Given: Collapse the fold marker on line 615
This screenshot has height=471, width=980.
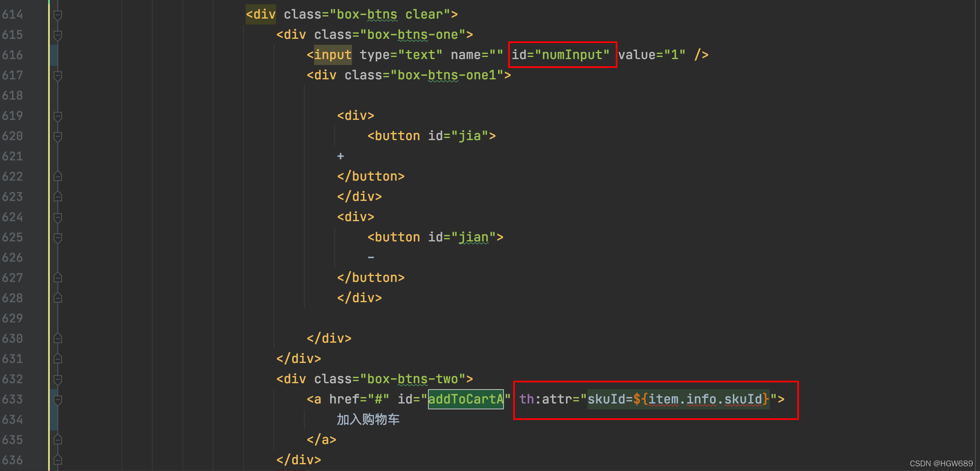Looking at the screenshot, I should click(58, 35).
